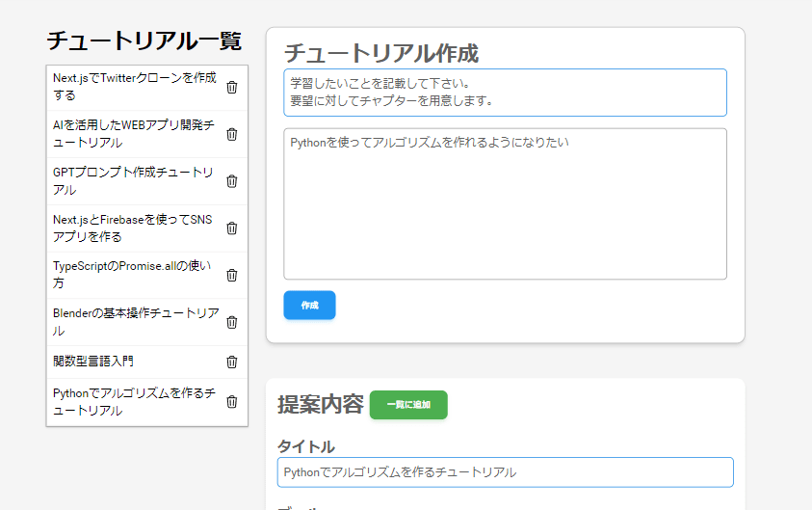Select GPTプロンプト作成チュートリアル in the list

(133, 181)
